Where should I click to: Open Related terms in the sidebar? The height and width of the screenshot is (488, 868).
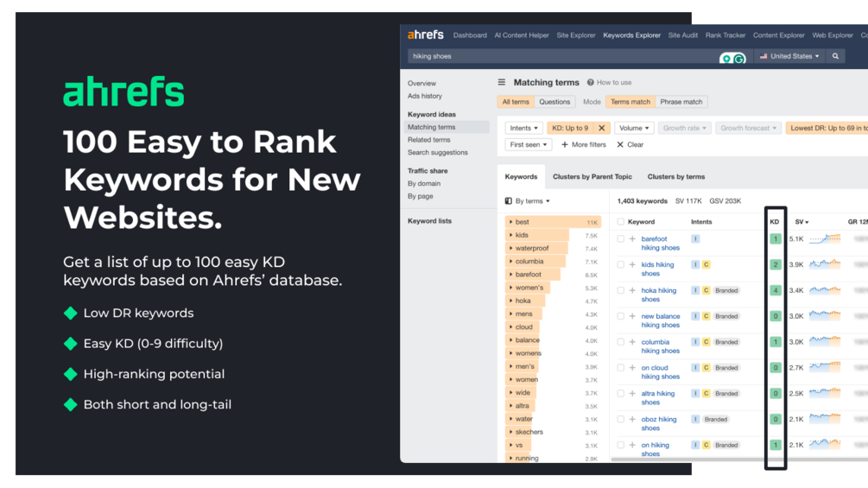click(x=429, y=140)
